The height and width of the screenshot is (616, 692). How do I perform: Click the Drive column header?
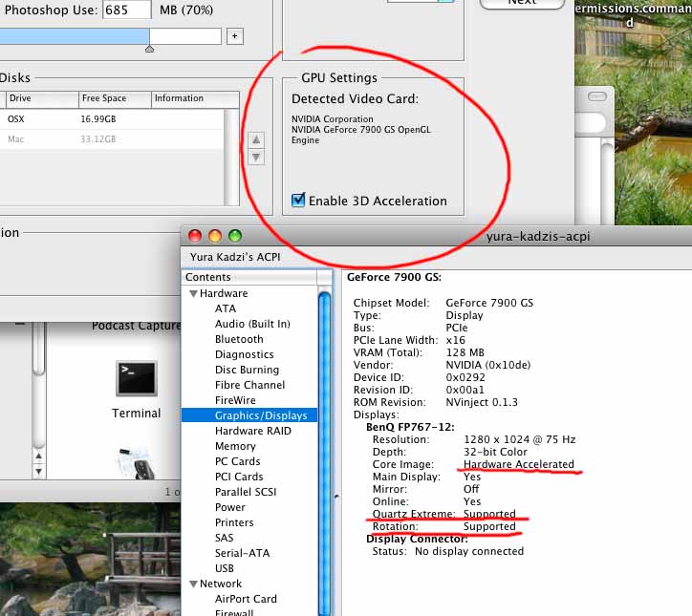42,98
